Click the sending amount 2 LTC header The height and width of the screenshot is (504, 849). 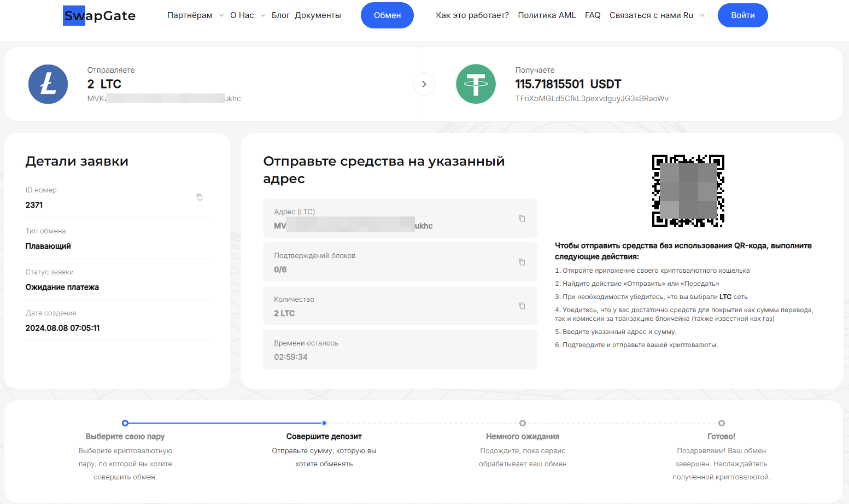[104, 84]
